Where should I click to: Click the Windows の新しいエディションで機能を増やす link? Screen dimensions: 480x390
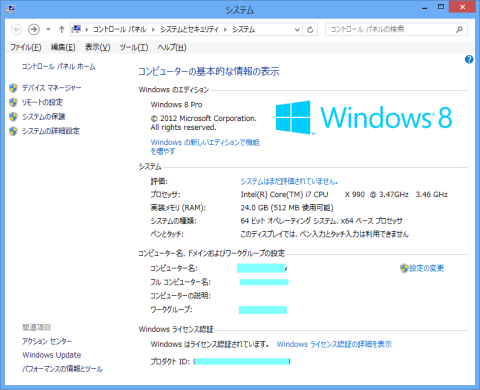[205, 147]
